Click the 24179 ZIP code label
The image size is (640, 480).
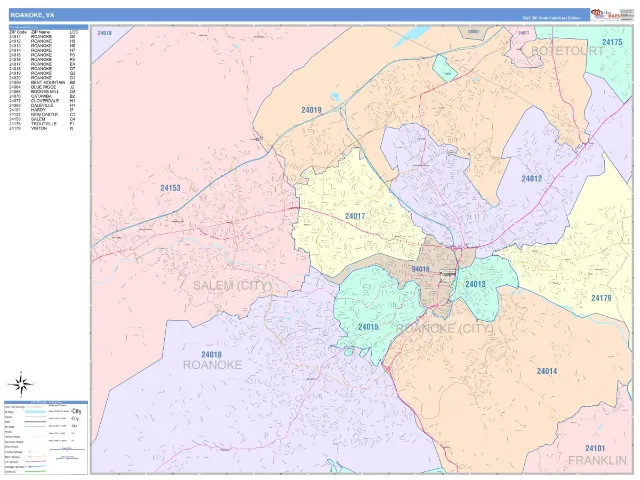click(601, 298)
